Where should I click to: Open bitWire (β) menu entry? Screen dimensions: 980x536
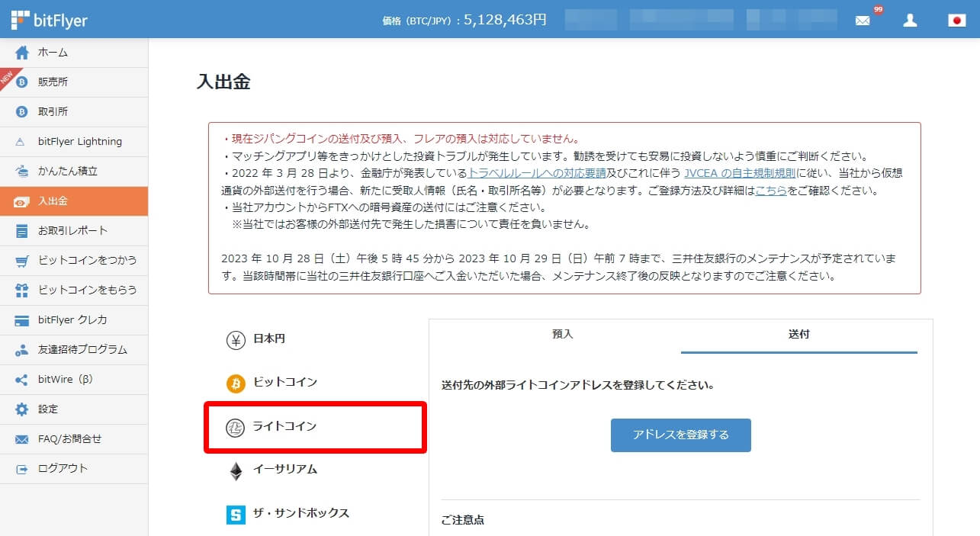[74, 380]
